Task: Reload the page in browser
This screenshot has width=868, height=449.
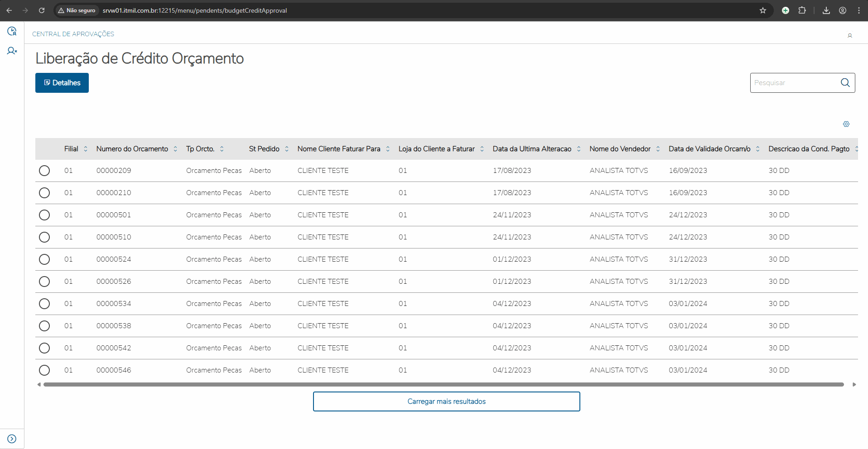Action: coord(42,10)
